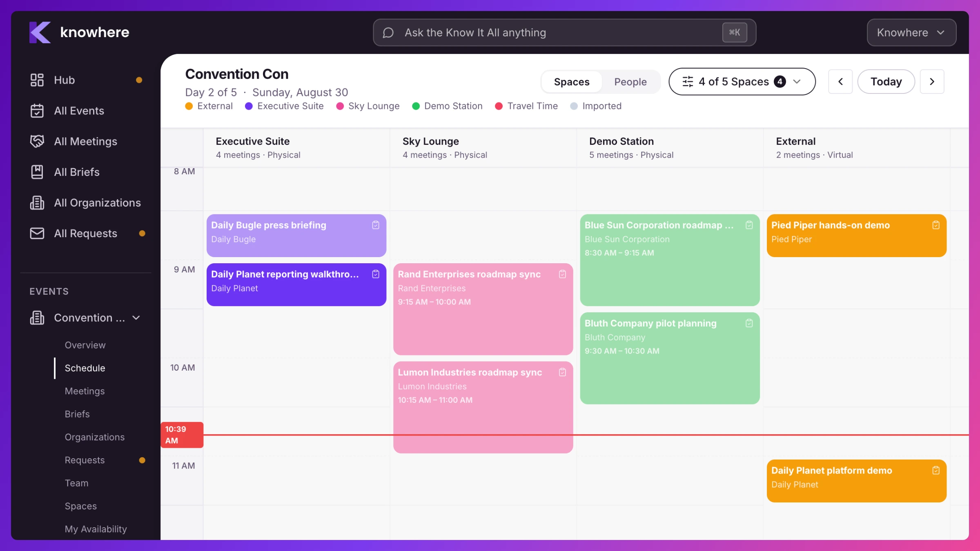
Task: Select Requests under Convention event
Action: pos(85,460)
